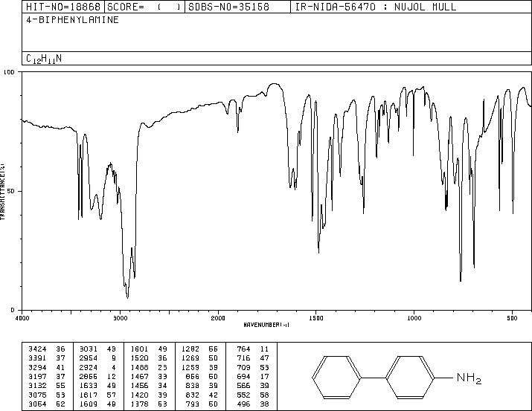The height and width of the screenshot is (411, 532).
Task: Click the 100 y-axis tick label
Action: (9, 72)
